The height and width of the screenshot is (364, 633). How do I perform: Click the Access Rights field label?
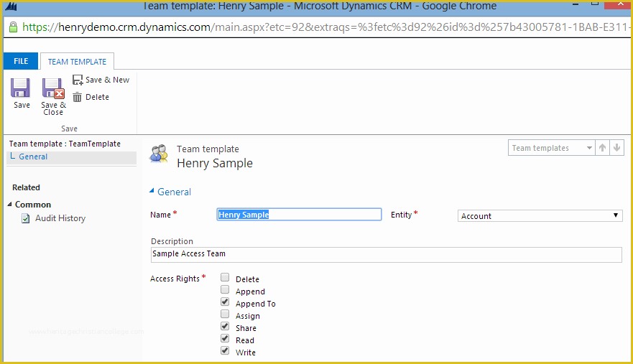tap(175, 279)
